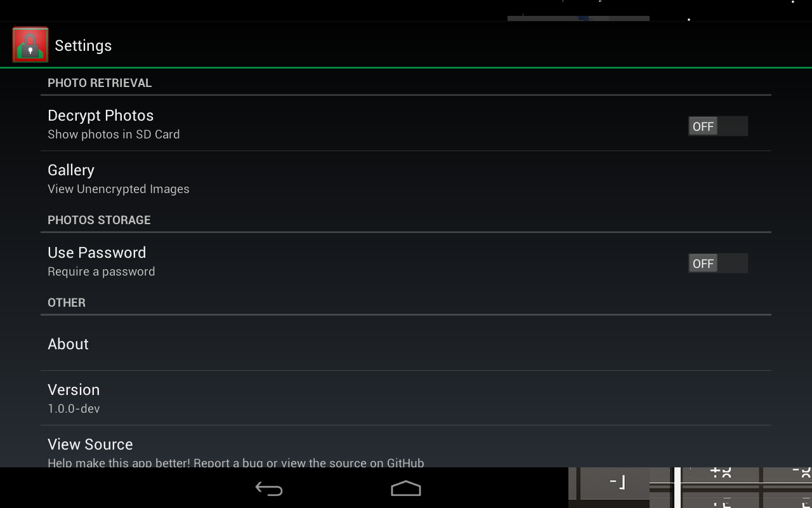Tap the "Show photos in SD Card" subtitle
This screenshot has height=508, width=812.
coord(114,135)
